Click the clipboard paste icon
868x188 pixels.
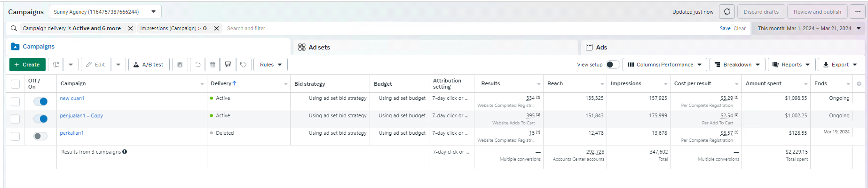click(180, 65)
